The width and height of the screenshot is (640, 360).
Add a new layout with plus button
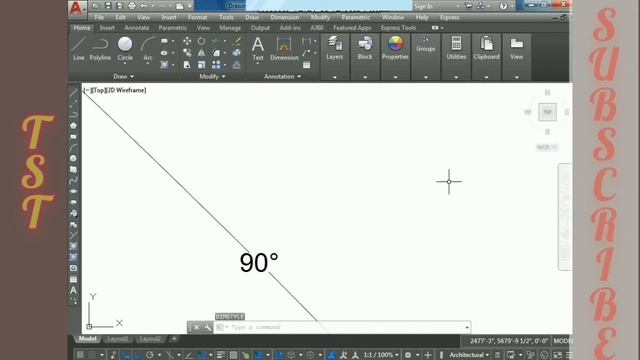click(x=174, y=339)
